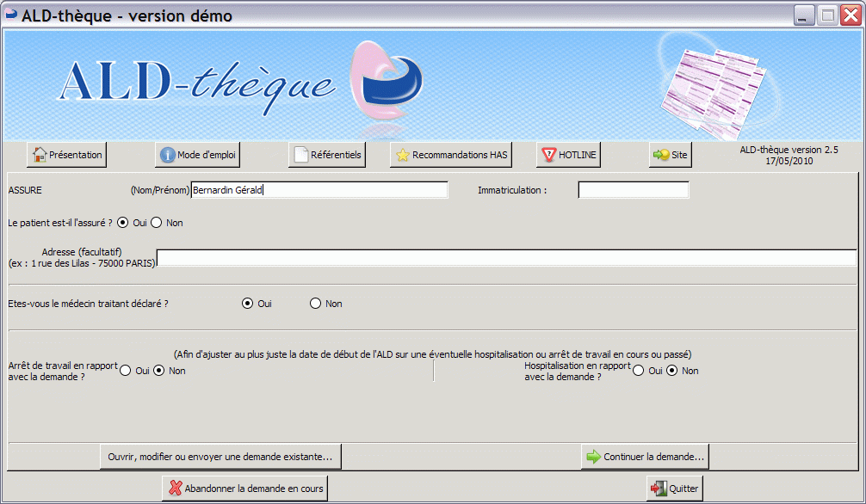Open the Mode d'emploi help button
The height and width of the screenshot is (504, 866).
tap(198, 155)
